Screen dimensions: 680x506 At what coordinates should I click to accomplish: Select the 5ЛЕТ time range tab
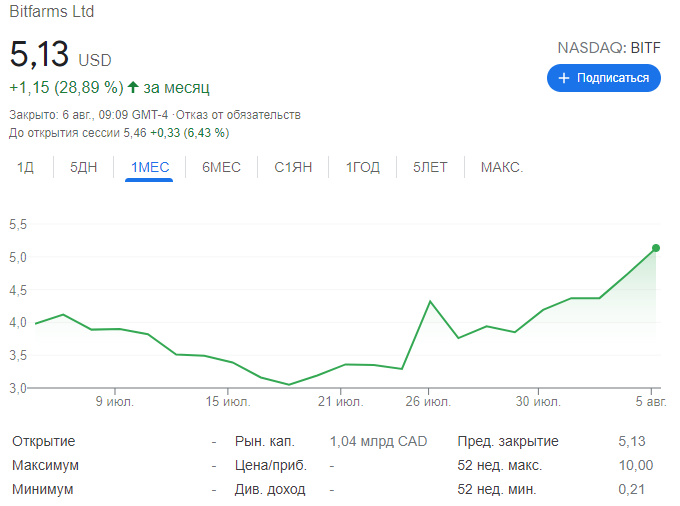[430, 167]
